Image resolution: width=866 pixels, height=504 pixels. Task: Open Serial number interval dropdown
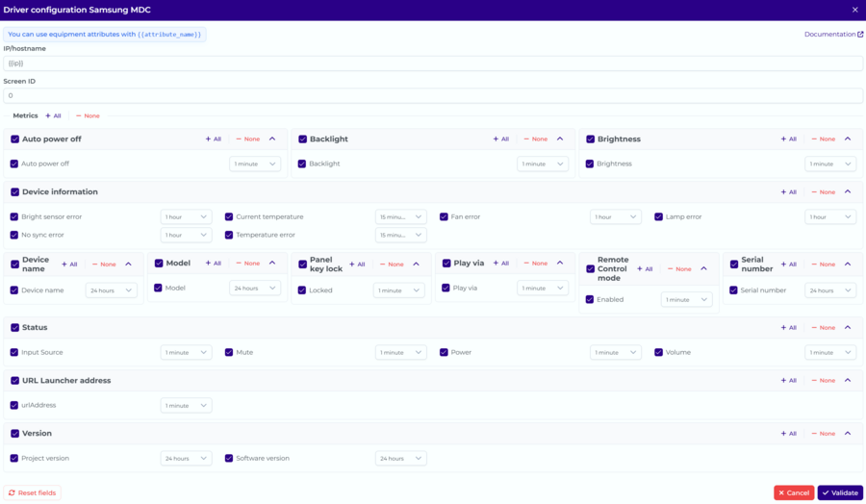point(830,290)
